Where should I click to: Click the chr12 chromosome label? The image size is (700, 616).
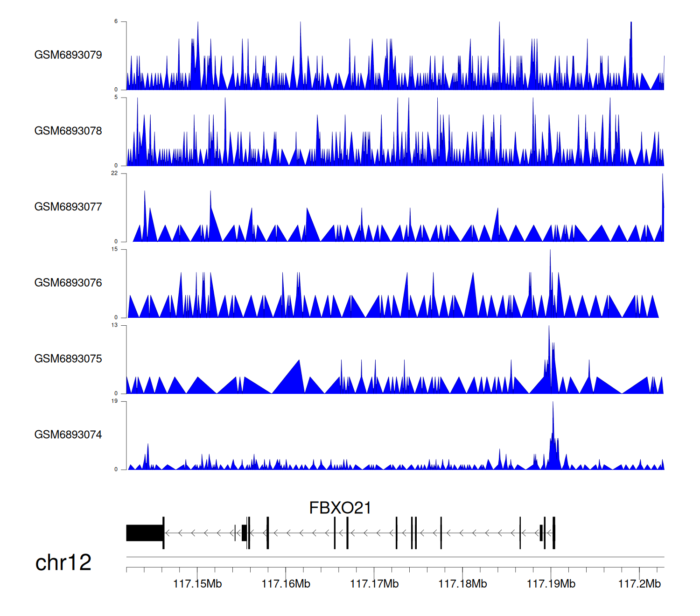(63, 563)
